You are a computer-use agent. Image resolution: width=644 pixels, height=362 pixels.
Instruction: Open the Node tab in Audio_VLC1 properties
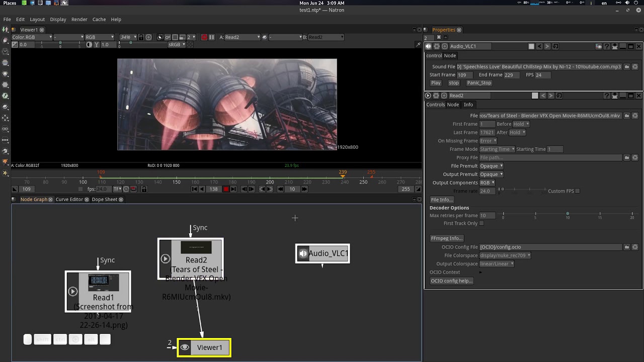pyautogui.click(x=450, y=56)
